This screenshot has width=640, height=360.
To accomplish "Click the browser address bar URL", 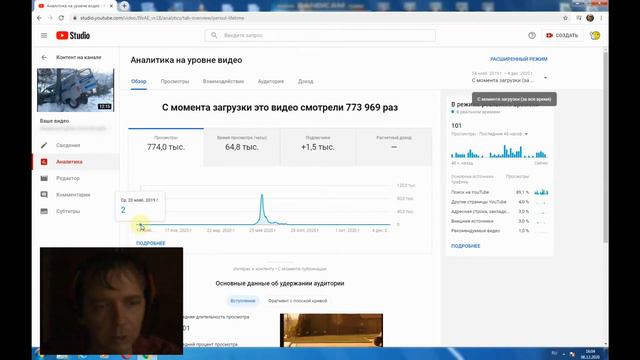I will pyautogui.click(x=162, y=18).
